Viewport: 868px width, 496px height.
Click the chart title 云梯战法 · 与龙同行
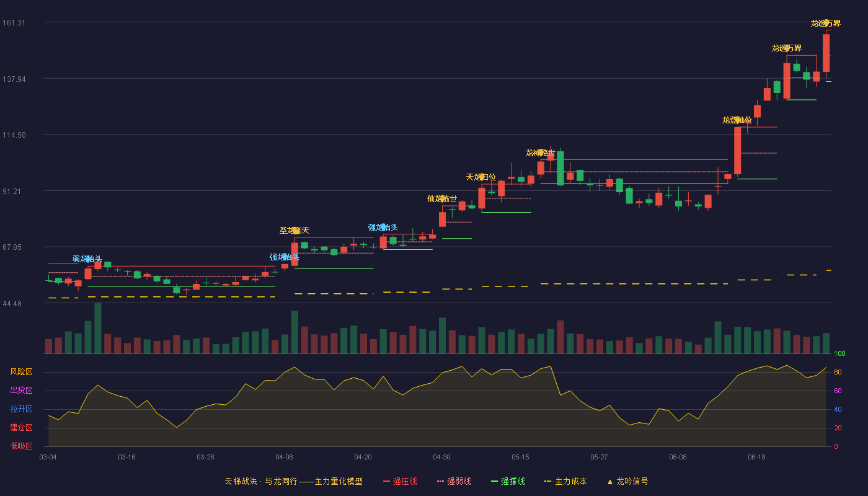click(260, 481)
